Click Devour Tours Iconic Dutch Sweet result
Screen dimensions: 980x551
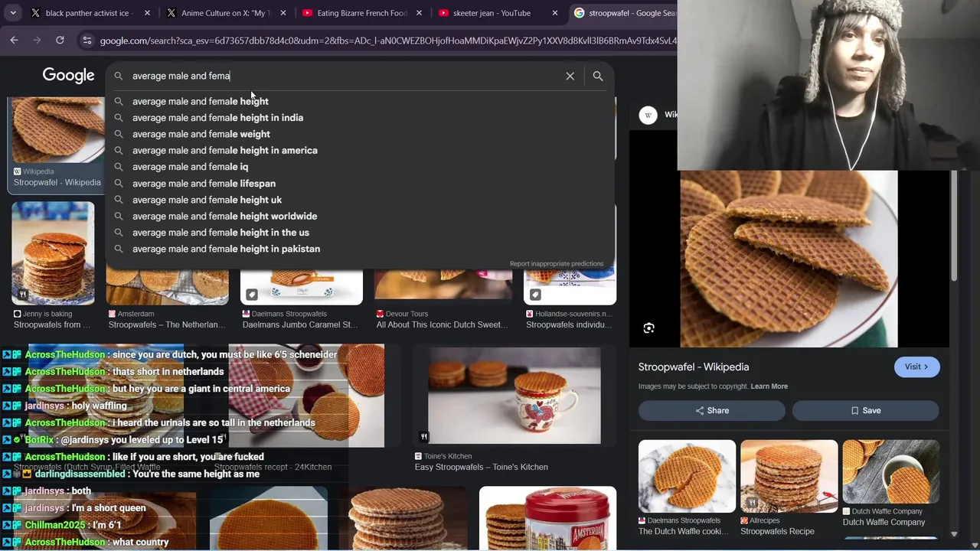point(442,324)
